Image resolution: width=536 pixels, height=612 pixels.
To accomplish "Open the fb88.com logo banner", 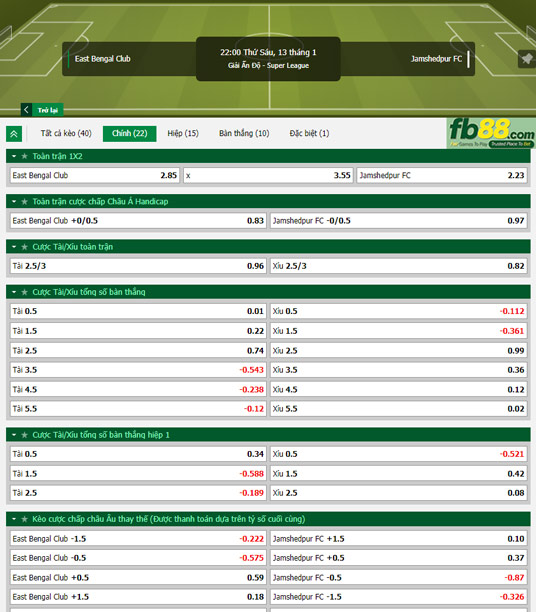I will click(x=491, y=133).
